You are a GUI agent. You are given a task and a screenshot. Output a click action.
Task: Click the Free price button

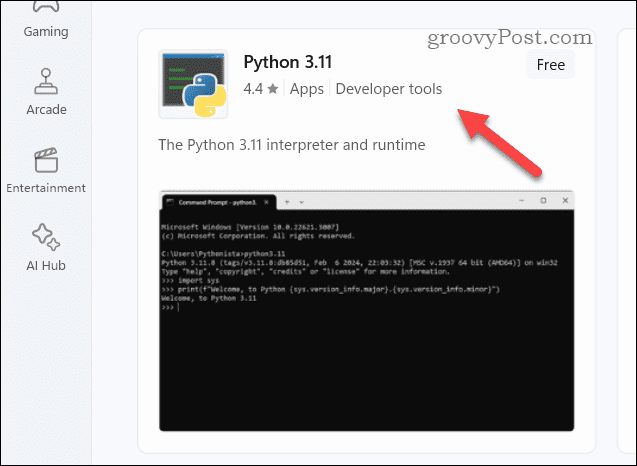coord(550,65)
